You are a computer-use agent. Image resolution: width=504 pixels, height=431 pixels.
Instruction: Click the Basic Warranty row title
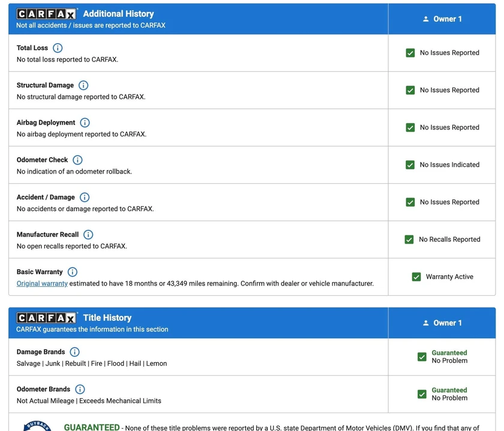click(40, 272)
